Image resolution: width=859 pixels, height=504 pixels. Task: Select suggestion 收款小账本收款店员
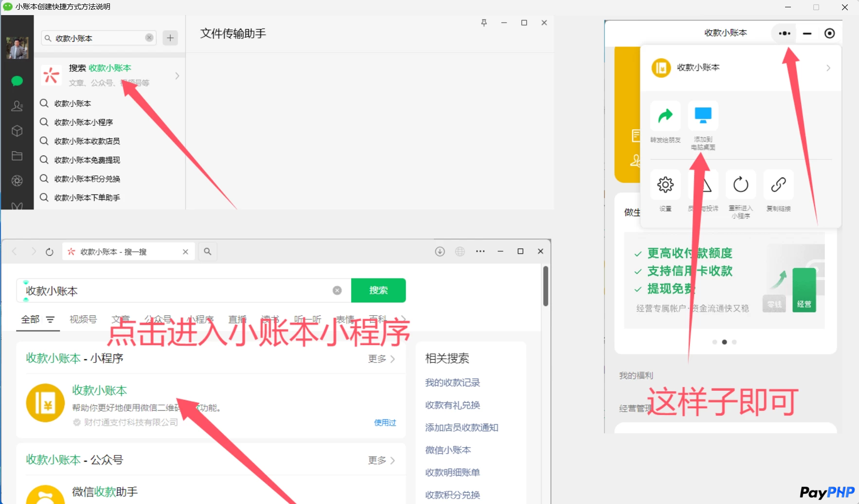(110, 141)
